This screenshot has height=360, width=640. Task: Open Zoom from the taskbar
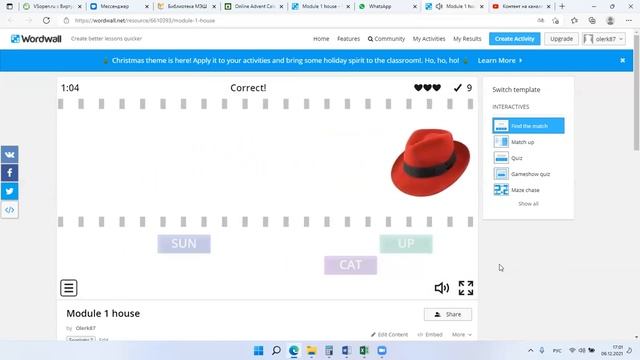point(382,351)
